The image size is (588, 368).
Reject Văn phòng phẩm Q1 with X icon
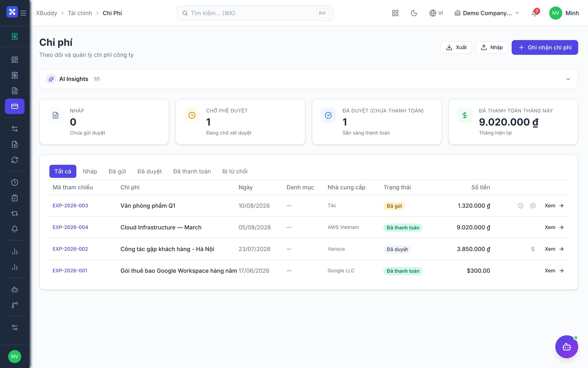tap(533, 206)
